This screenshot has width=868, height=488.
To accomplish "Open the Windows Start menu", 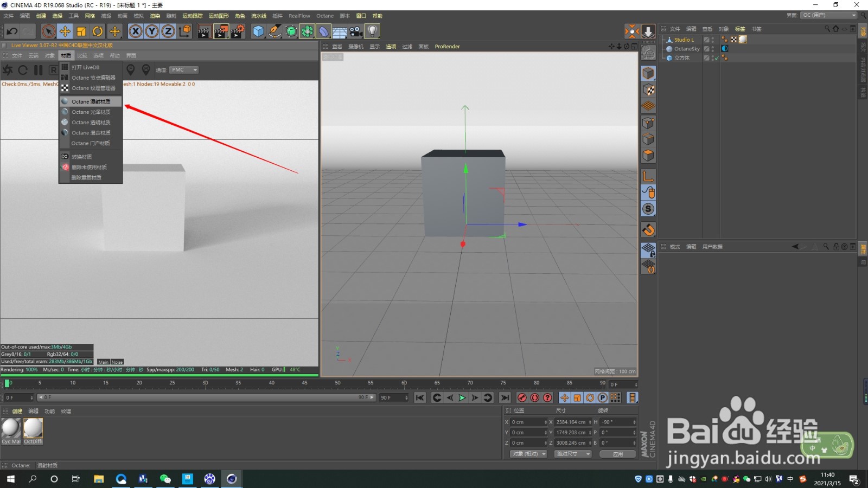I will 11,479.
